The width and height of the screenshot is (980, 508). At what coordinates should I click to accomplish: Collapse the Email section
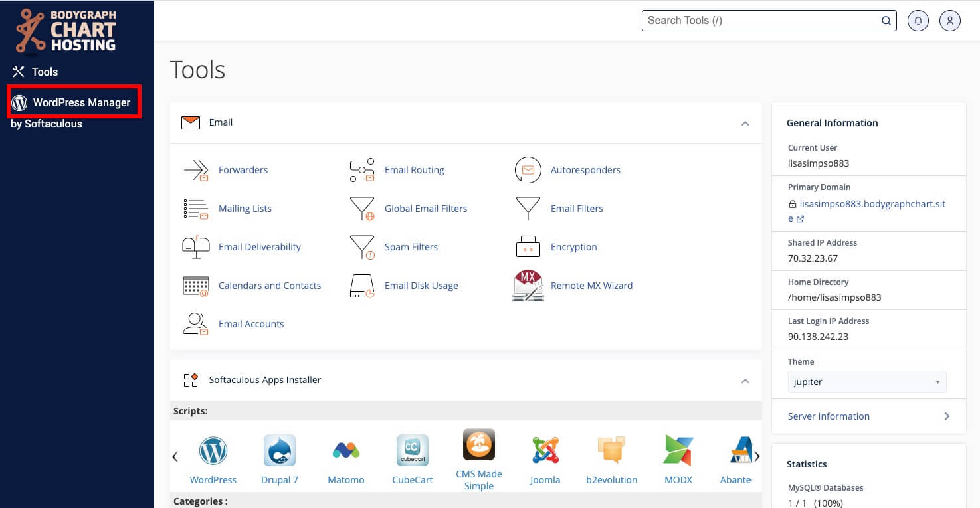(745, 123)
